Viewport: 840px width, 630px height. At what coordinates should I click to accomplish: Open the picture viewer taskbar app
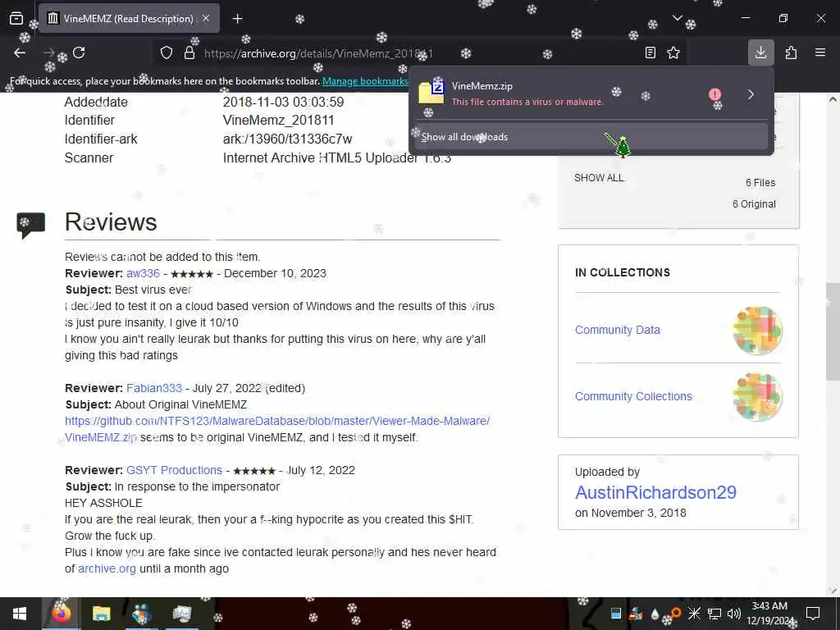pyautogui.click(x=181, y=614)
